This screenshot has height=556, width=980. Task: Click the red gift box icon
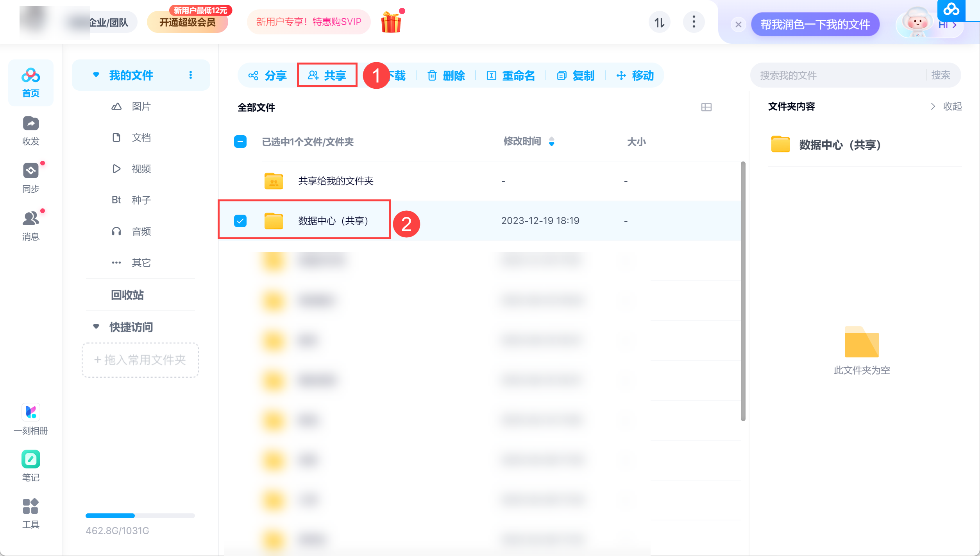tap(391, 22)
